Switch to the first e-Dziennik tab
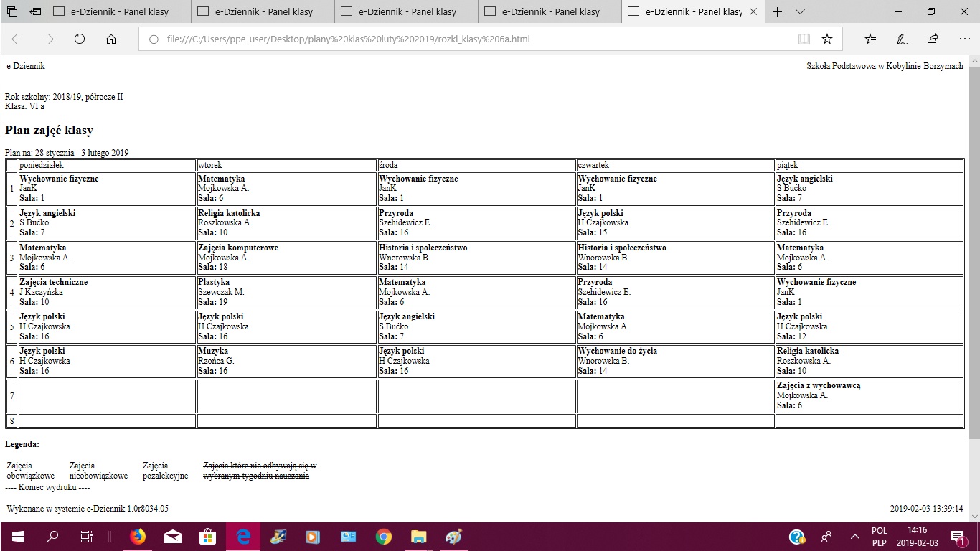Image resolution: width=980 pixels, height=551 pixels. point(119,12)
